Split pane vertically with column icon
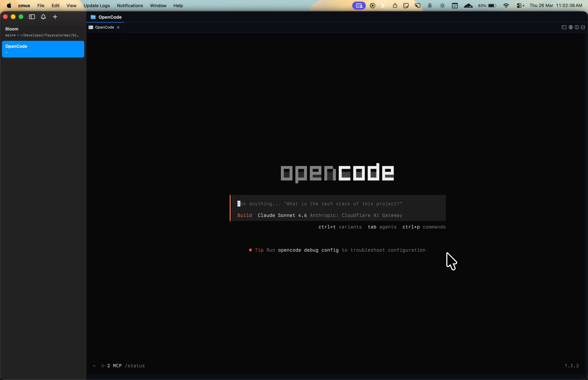 tap(577, 27)
